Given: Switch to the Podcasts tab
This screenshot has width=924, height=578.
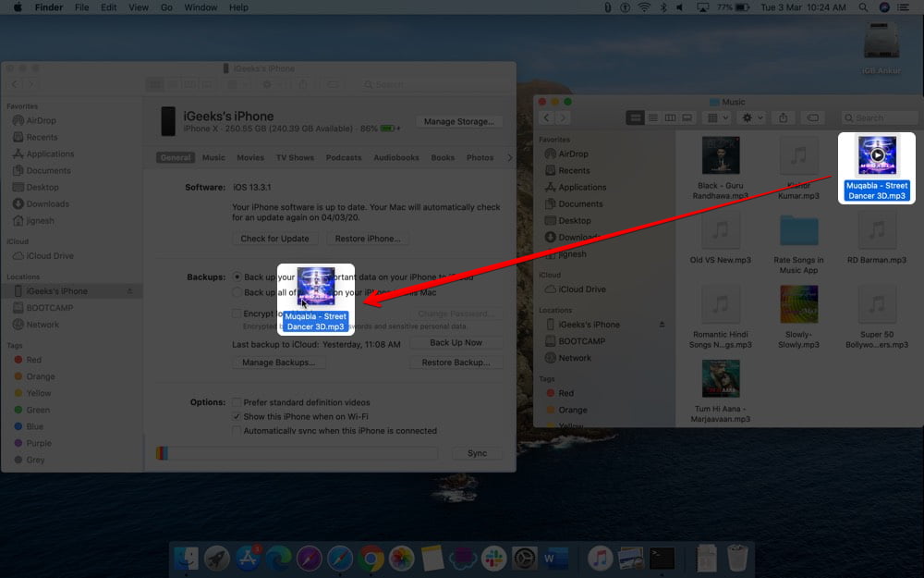Looking at the screenshot, I should click(x=344, y=157).
